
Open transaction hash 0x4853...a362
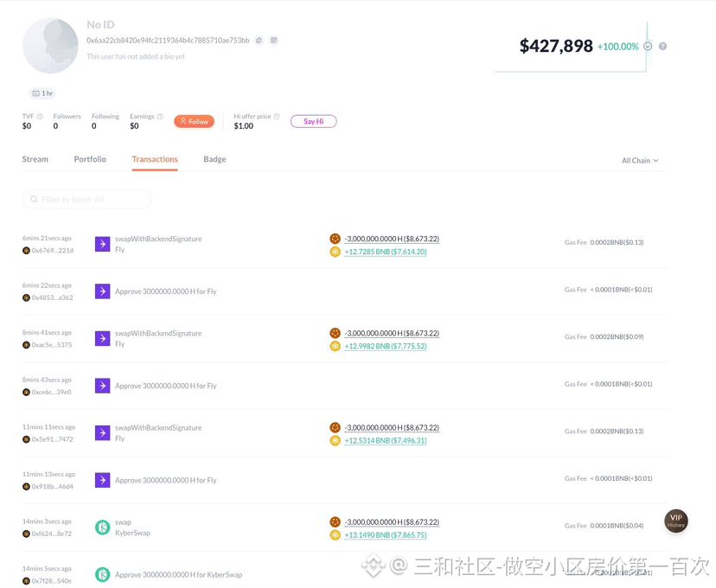pos(52,297)
